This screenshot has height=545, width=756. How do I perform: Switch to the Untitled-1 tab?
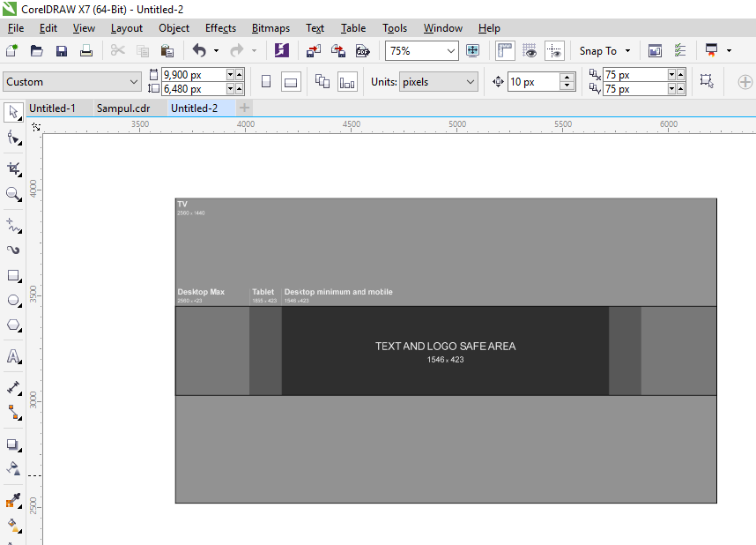52,108
